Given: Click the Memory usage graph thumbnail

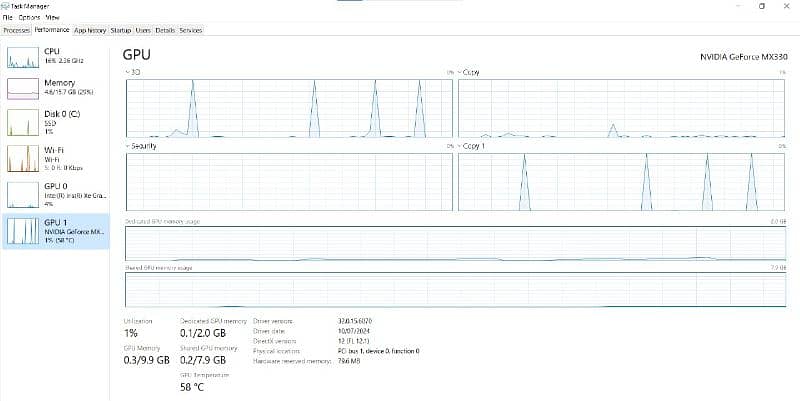Looking at the screenshot, I should point(22,89).
